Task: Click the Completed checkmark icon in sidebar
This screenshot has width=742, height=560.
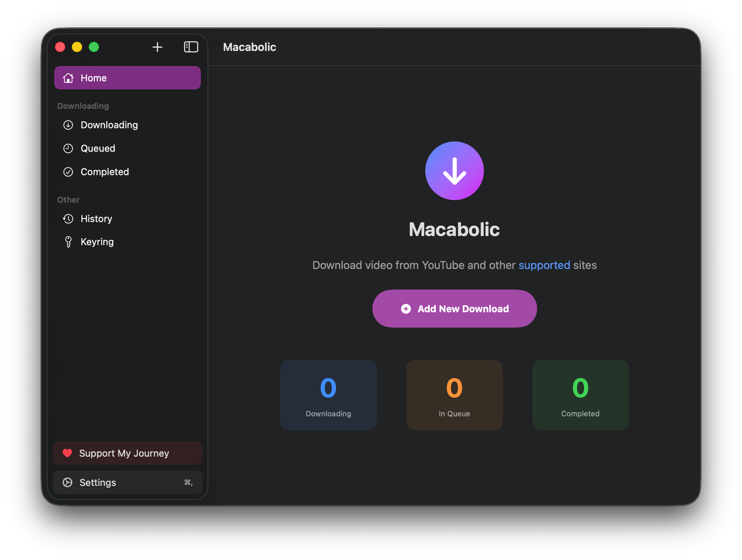Action: point(68,172)
